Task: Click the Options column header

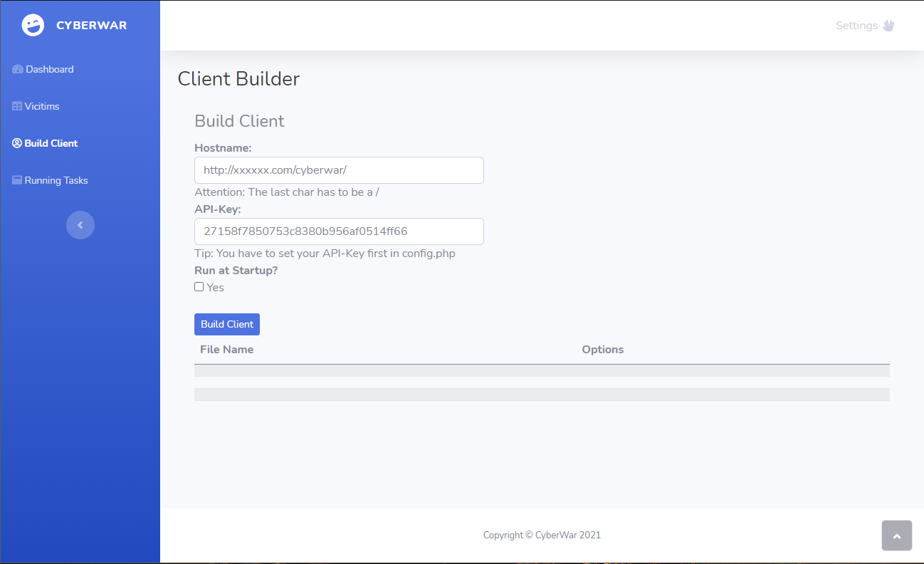Action: click(603, 350)
